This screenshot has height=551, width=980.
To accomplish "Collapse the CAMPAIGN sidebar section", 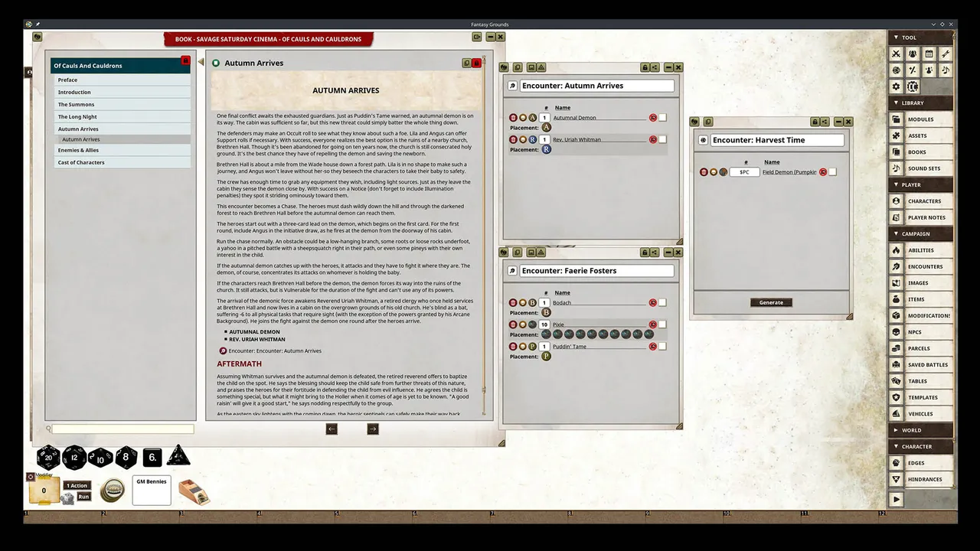I will click(920, 233).
